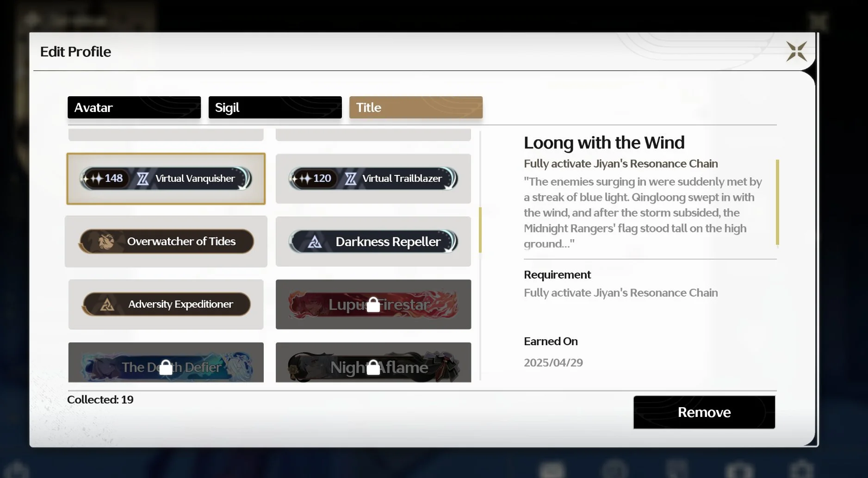This screenshot has width=868, height=478.
Task: Choose the Adversity Expeditioner title
Action: click(166, 304)
